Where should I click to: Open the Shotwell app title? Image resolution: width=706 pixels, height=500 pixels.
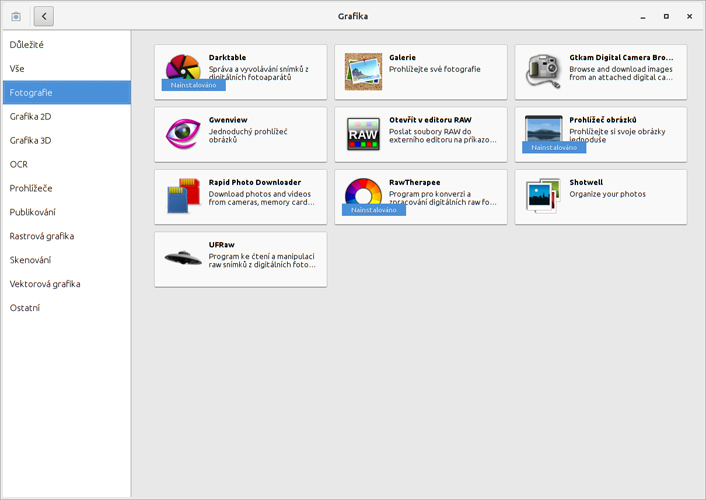click(x=586, y=182)
